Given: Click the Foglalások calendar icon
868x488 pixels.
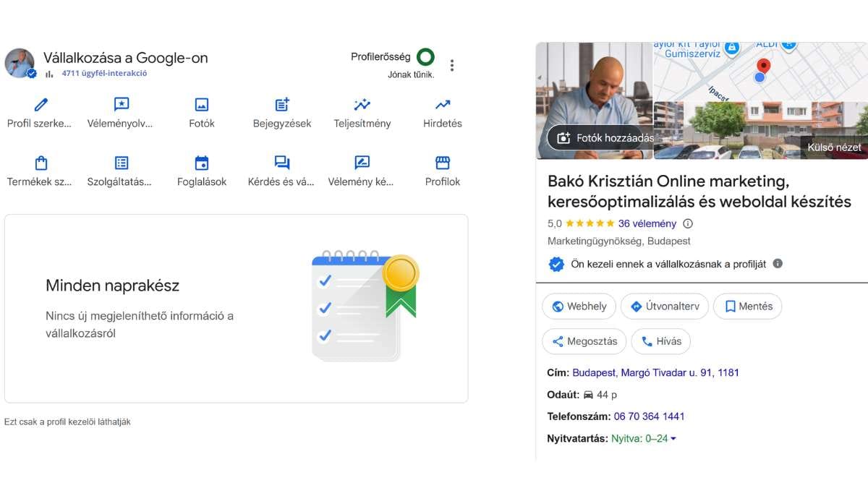Looking at the screenshot, I should pos(202,163).
